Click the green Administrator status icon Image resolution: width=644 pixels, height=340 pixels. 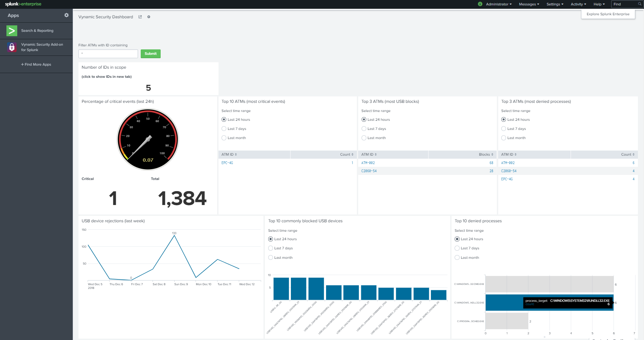480,4
